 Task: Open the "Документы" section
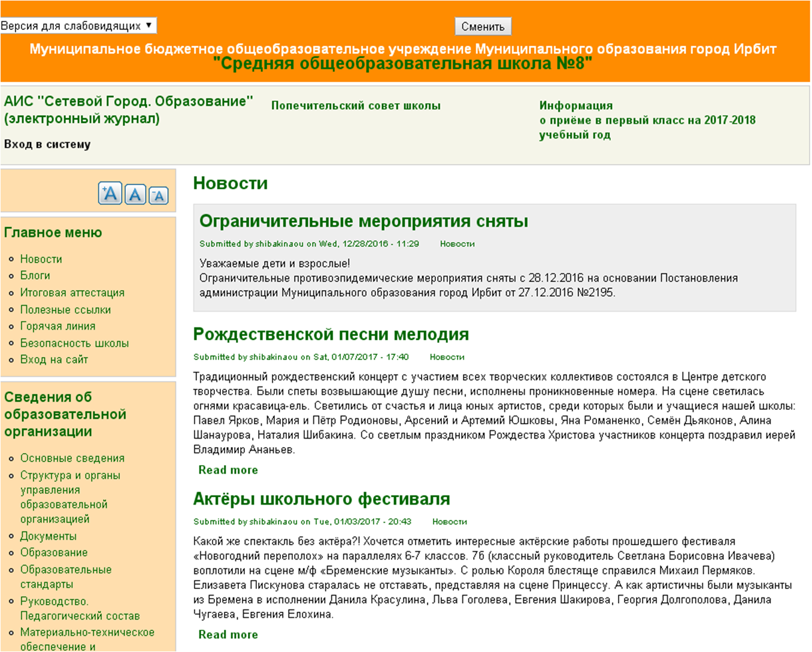(x=49, y=536)
